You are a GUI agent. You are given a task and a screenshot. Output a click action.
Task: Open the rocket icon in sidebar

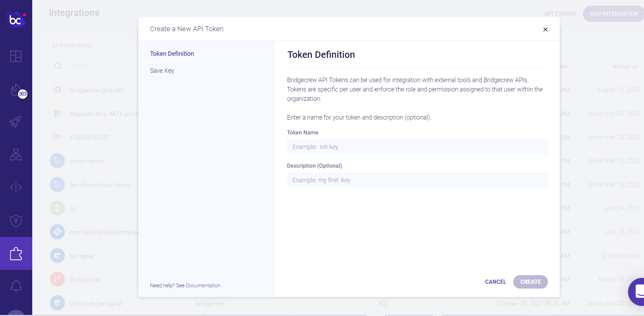tap(16, 122)
